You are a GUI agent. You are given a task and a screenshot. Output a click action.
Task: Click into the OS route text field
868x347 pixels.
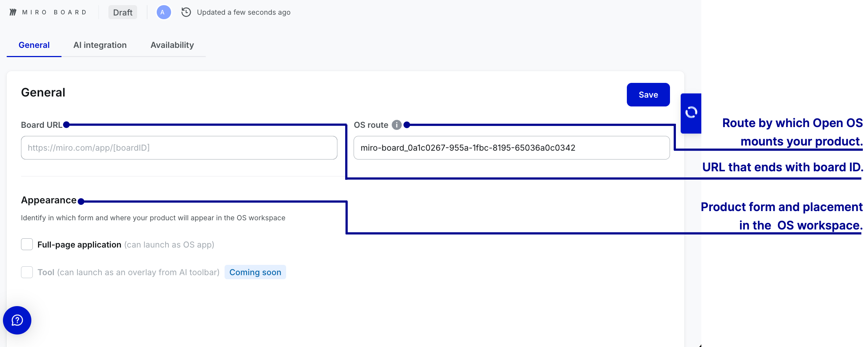point(511,148)
